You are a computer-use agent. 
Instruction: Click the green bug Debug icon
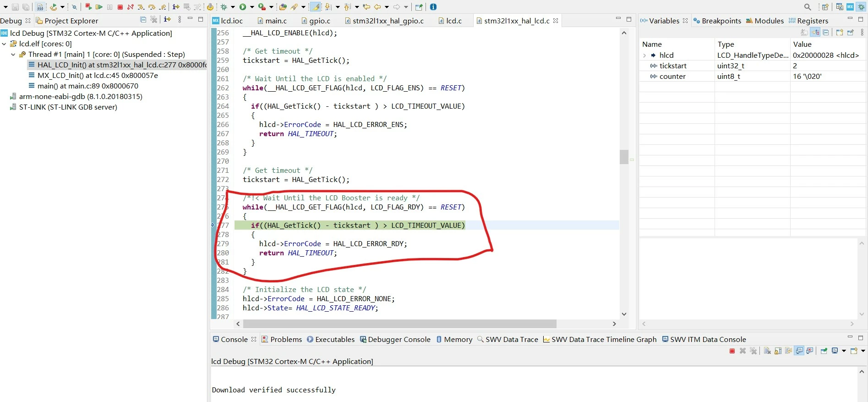224,7
